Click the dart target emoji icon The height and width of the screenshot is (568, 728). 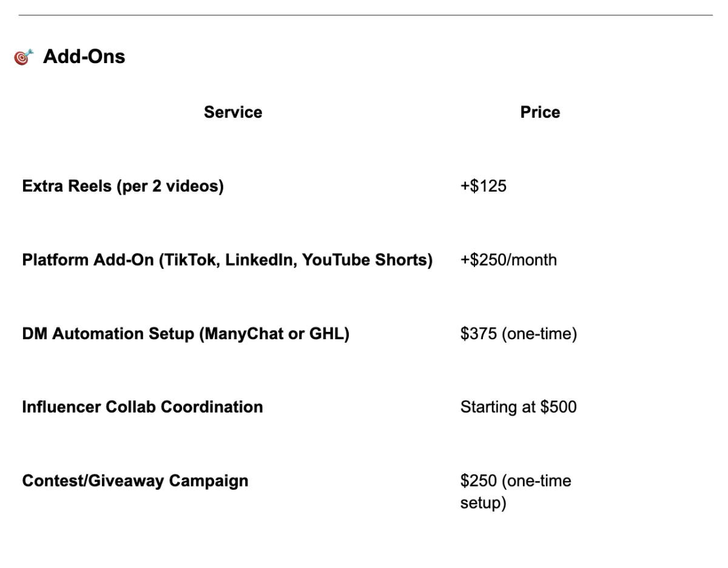(22, 58)
